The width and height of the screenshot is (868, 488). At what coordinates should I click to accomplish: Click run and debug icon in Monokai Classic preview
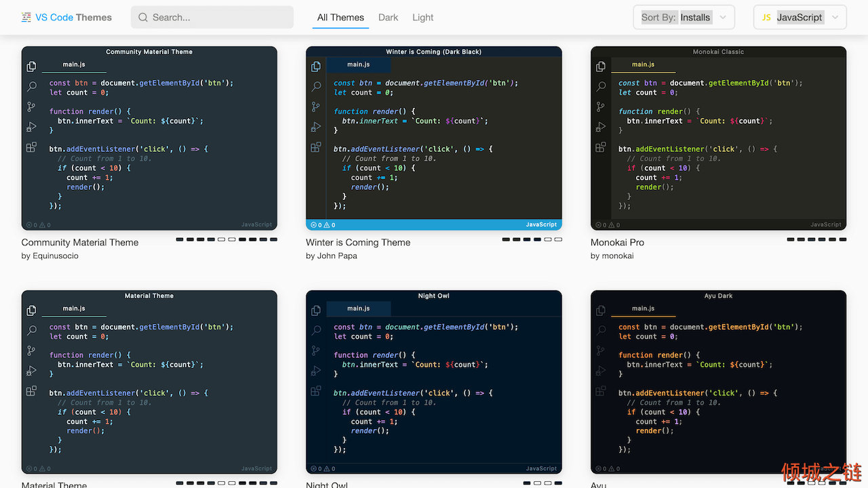click(601, 127)
